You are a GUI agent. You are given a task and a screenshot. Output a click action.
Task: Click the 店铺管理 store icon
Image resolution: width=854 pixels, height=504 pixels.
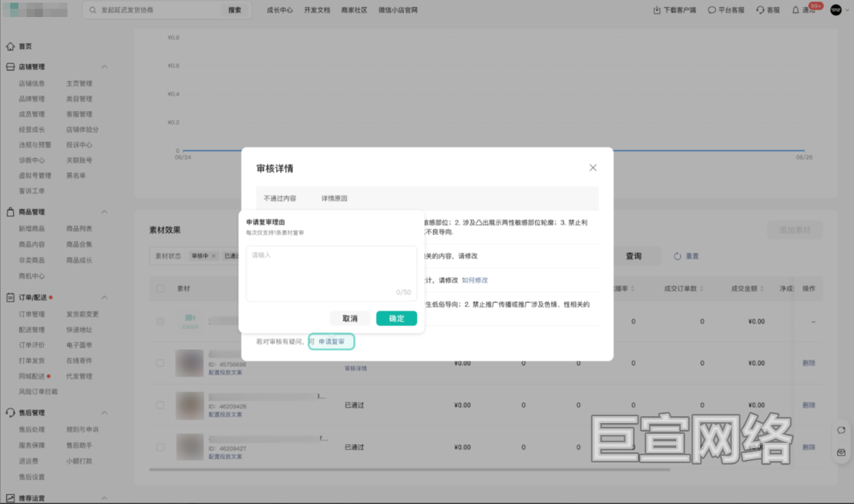10,67
